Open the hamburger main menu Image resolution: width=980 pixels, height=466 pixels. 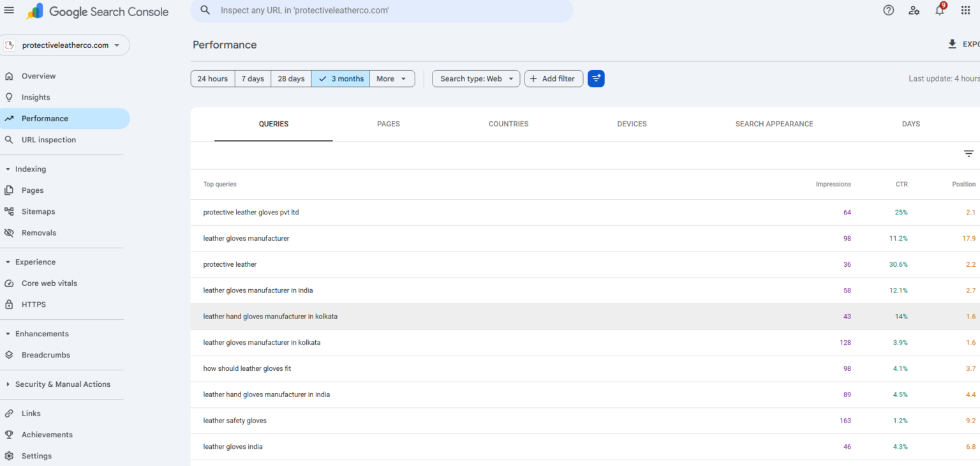pyautogui.click(x=9, y=10)
